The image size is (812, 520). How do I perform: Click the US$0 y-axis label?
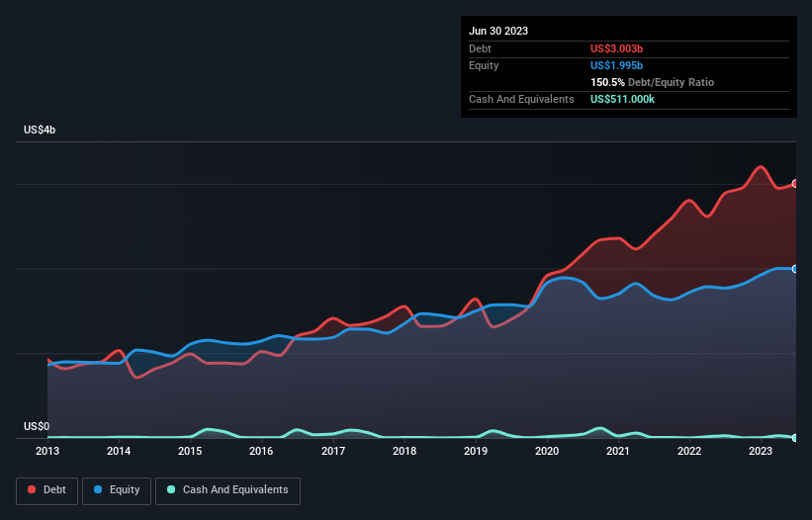tap(37, 426)
